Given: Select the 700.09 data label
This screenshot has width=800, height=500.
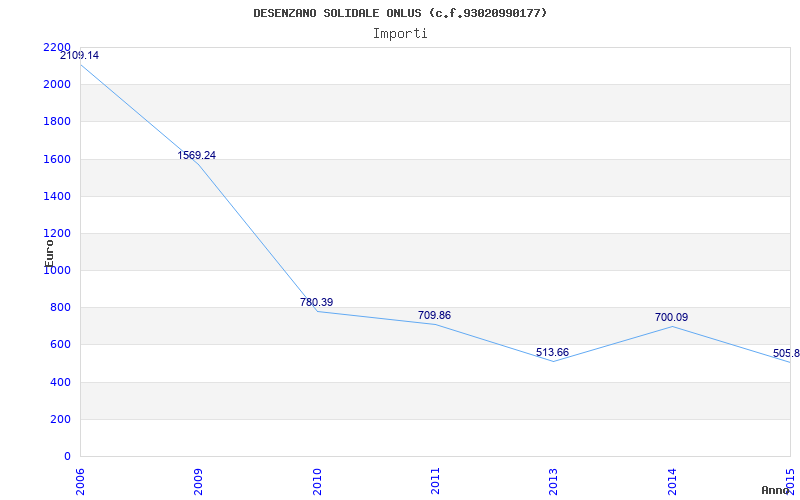Looking at the screenshot, I should click(671, 317).
